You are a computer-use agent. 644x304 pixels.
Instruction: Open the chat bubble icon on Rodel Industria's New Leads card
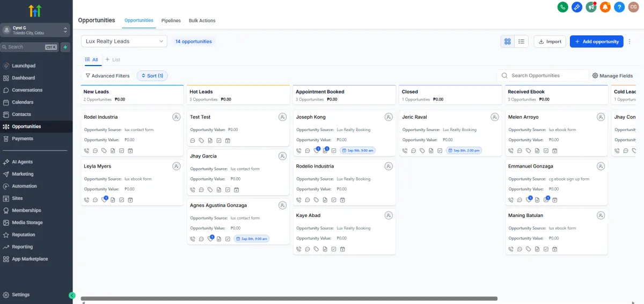pos(95,150)
